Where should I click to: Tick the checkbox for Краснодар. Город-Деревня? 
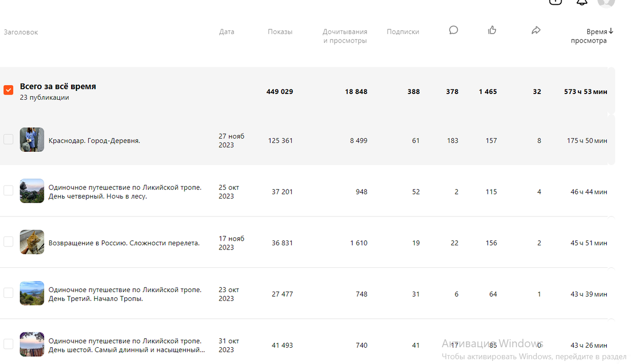tap(8, 139)
